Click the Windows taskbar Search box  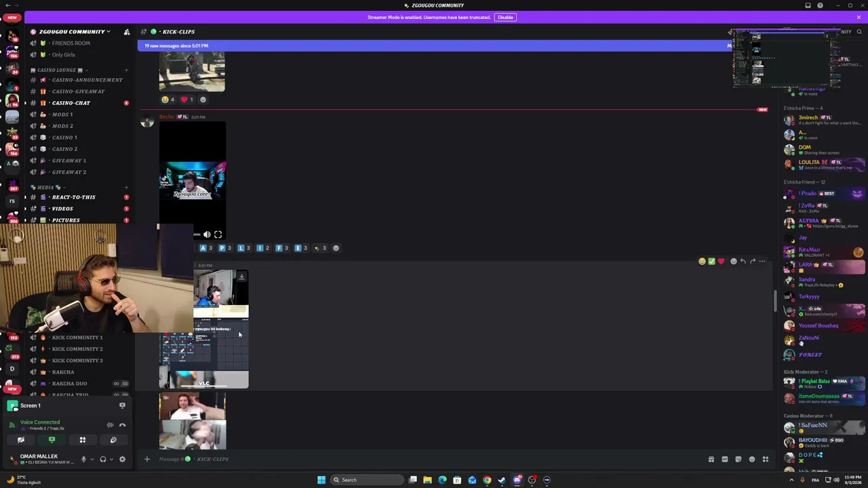point(367,480)
